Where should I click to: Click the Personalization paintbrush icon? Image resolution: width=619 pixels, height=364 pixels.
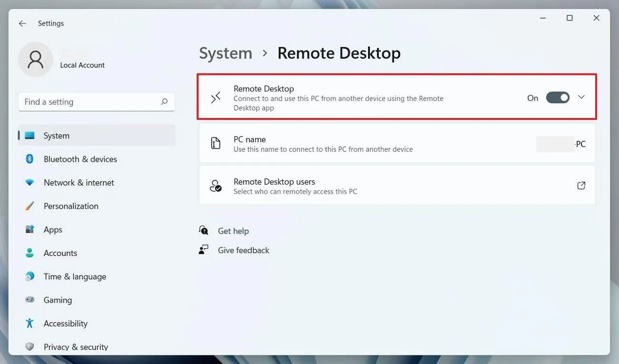click(30, 206)
